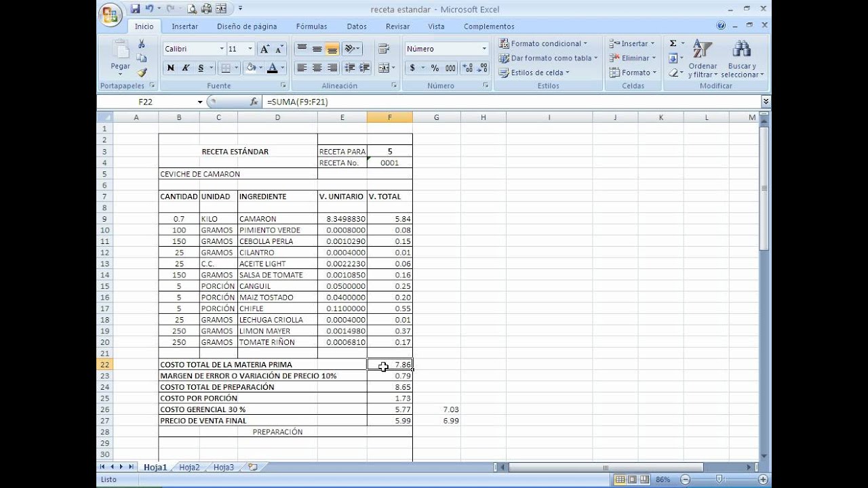Paste with the Pegar clipboard button

point(120,57)
